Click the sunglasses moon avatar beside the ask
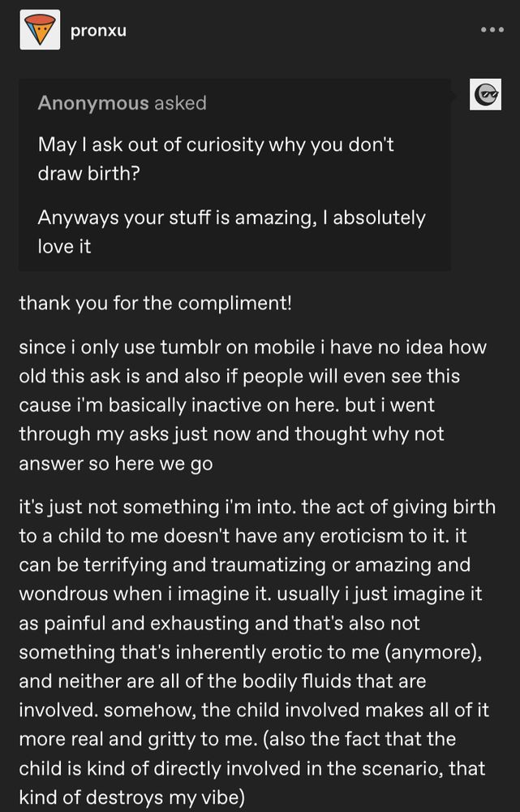The width and height of the screenshot is (520, 812). pos(484,94)
